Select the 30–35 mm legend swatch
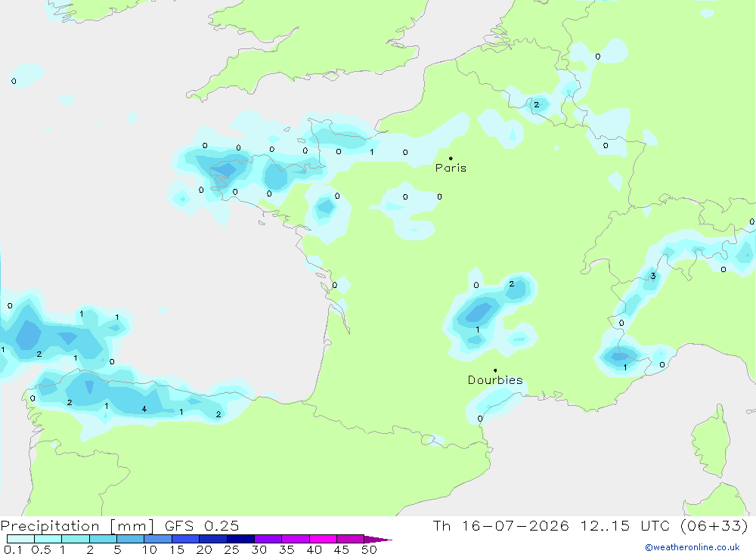 tap(268, 539)
